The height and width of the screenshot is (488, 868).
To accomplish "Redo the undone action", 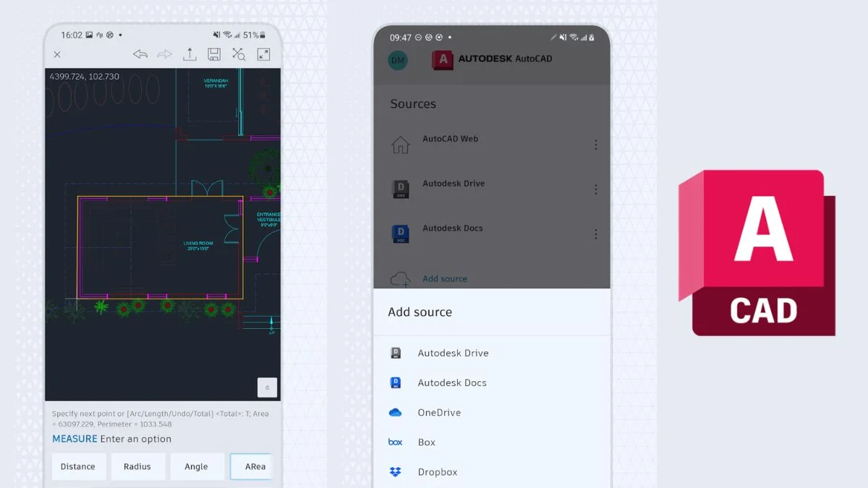I will coord(164,54).
